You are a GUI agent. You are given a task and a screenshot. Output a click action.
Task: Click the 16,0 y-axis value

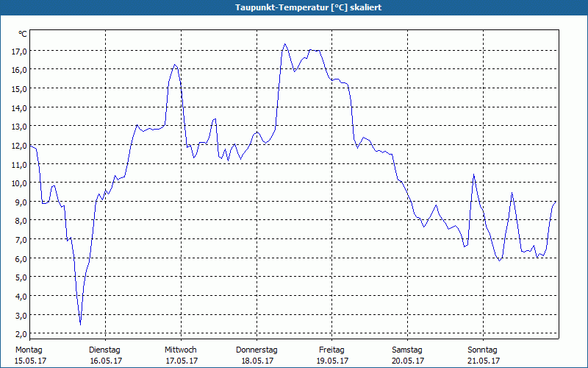point(19,70)
